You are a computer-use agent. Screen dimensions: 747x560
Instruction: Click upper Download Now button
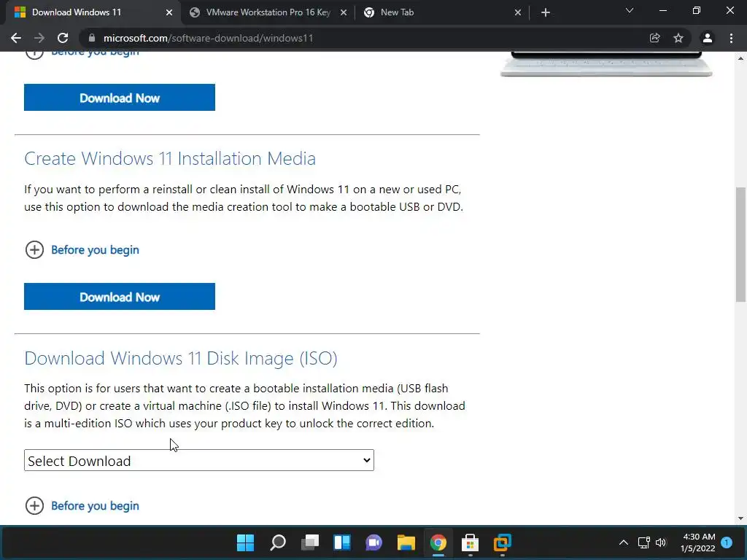tap(120, 98)
